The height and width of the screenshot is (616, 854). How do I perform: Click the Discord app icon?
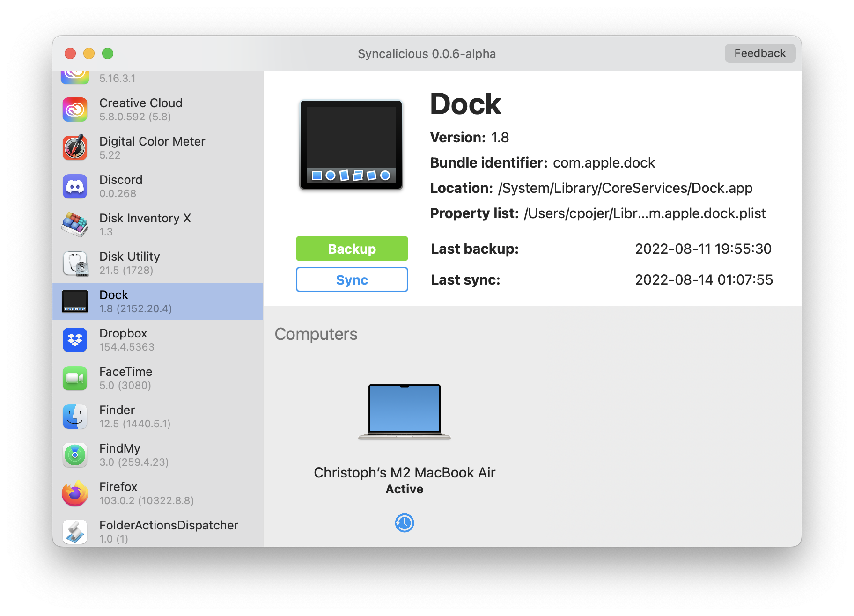[75, 186]
